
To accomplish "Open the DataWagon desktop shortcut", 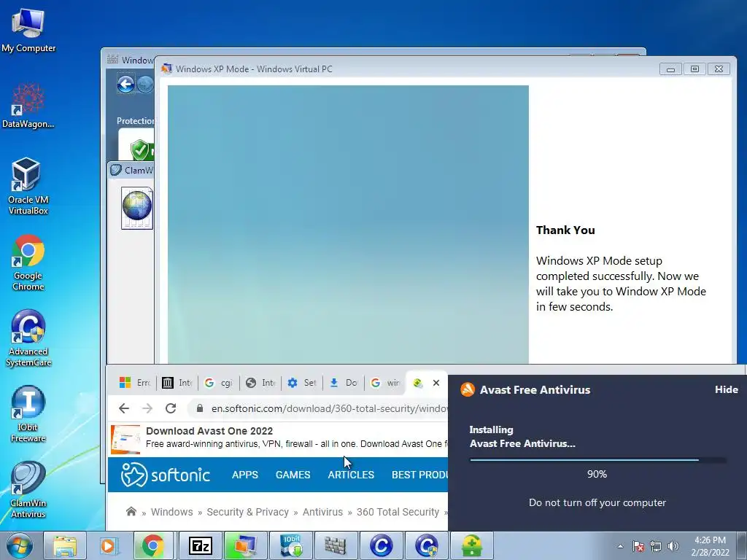I will click(28, 106).
